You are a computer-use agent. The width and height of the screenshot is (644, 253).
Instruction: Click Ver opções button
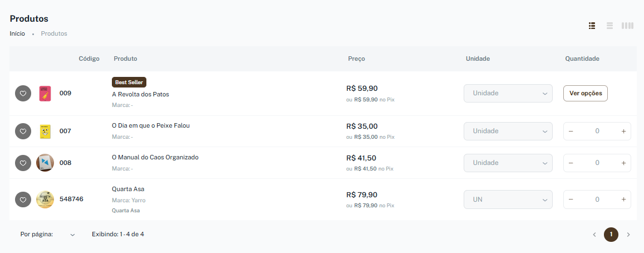(x=585, y=94)
